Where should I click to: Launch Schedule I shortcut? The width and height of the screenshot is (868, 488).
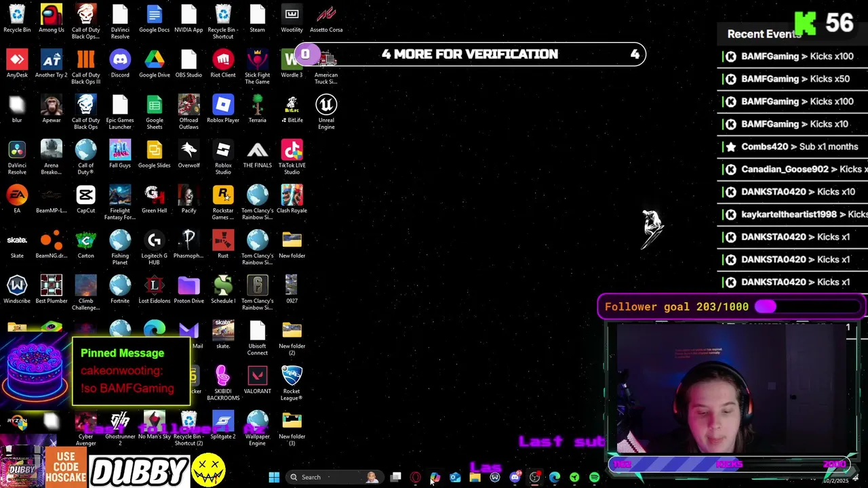(x=223, y=290)
